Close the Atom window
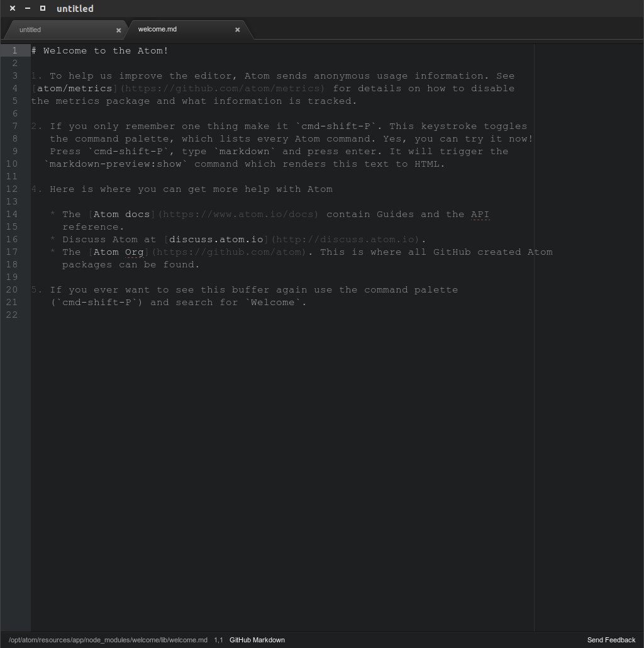This screenshot has width=644, height=648. [x=13, y=8]
